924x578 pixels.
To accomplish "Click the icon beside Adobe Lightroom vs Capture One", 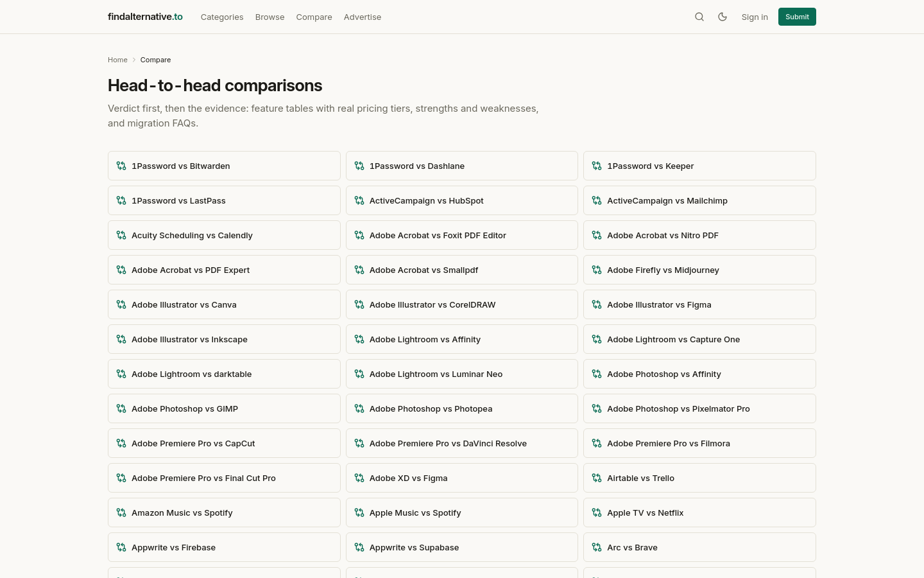I will (597, 339).
